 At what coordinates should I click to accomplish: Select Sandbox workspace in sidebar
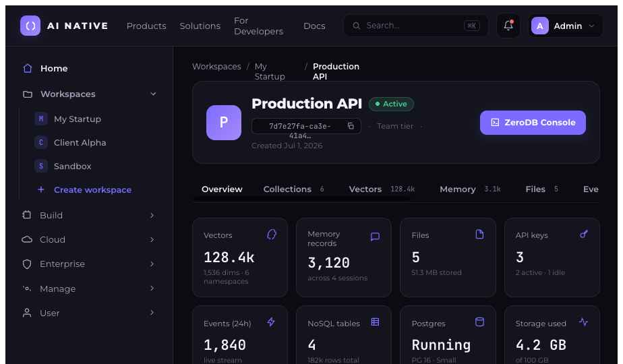pyautogui.click(x=72, y=166)
